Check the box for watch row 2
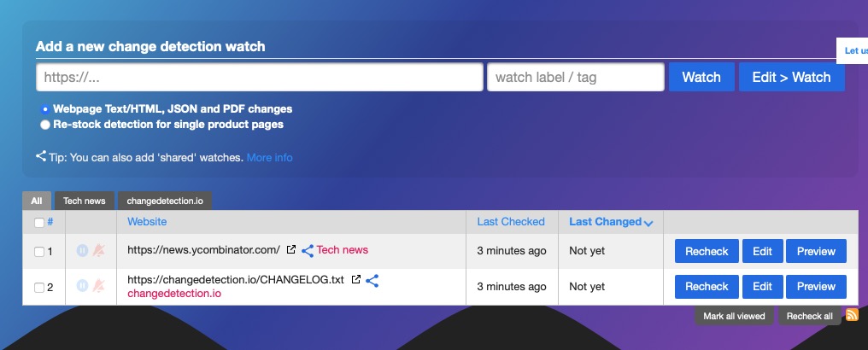Viewport: 868px width, 350px height. click(x=39, y=288)
